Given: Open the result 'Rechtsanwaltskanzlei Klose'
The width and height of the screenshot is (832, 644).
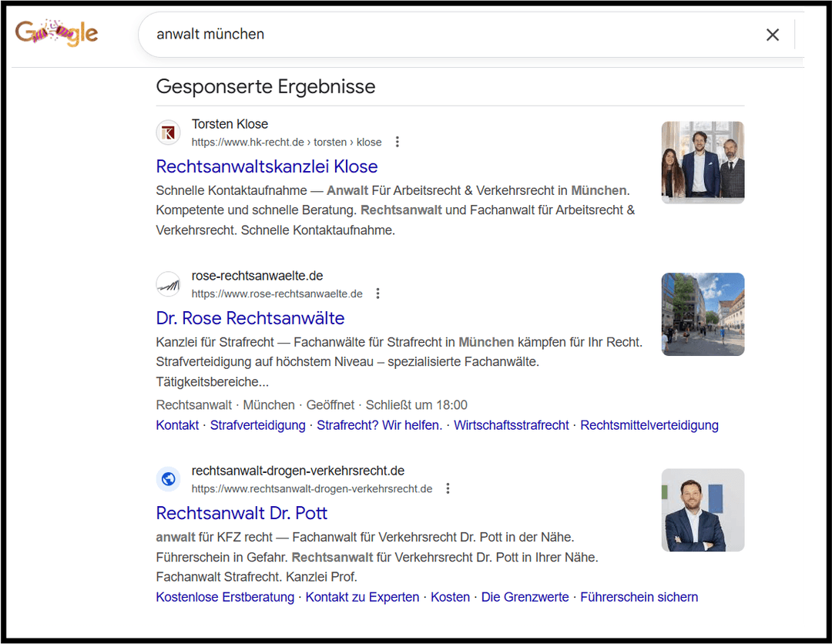Looking at the screenshot, I should [267, 166].
